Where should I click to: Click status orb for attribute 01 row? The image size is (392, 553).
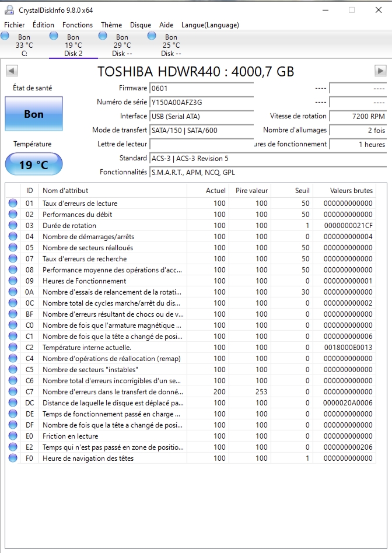pyautogui.click(x=13, y=203)
